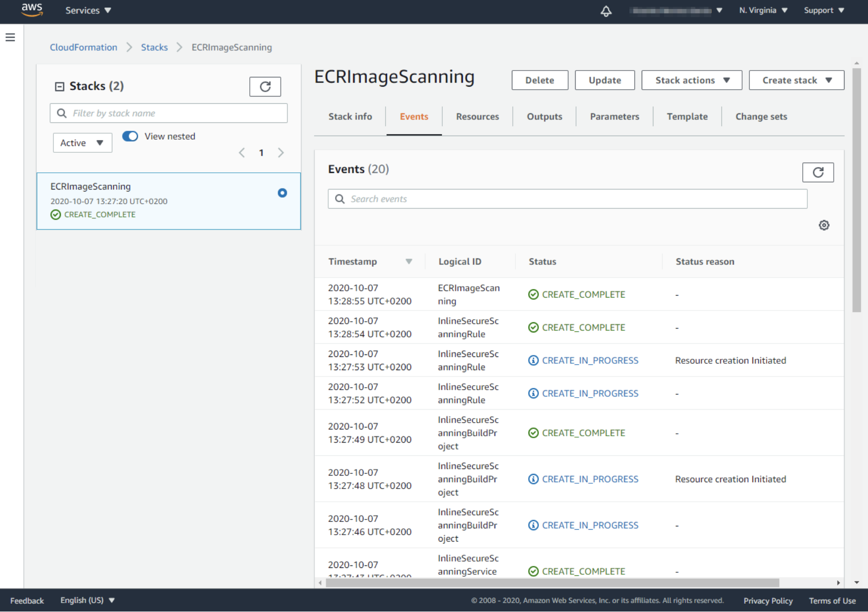Click the Update button

604,80
